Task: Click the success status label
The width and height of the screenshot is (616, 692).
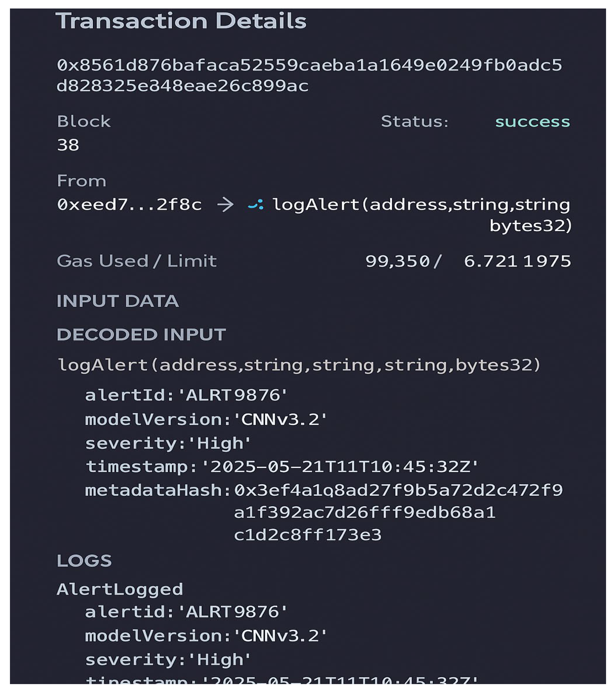Action: 533,122
